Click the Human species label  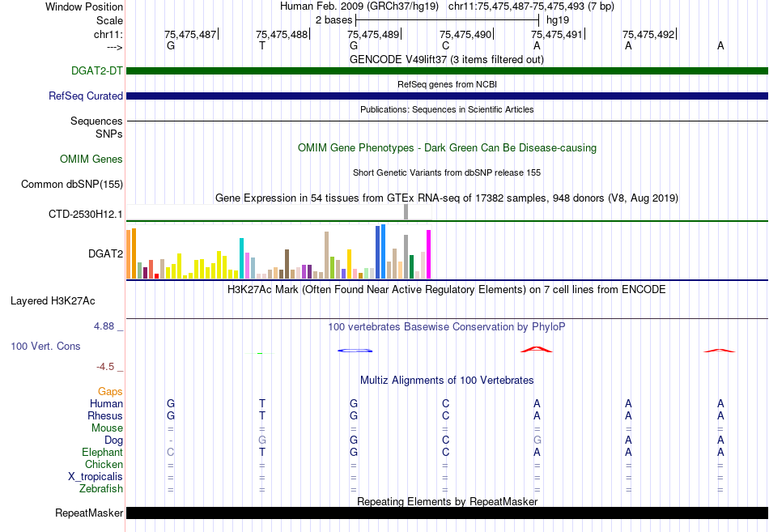[x=106, y=403]
